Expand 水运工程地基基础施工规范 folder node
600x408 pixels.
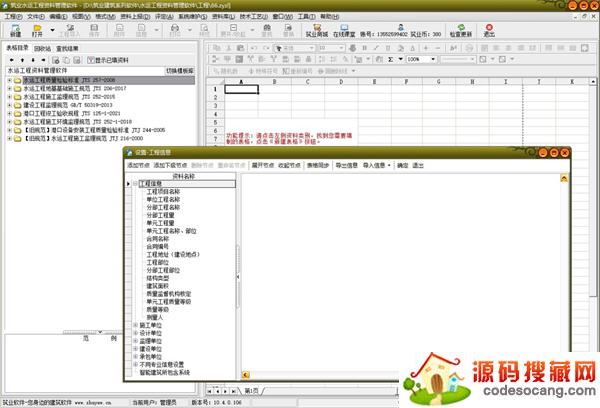click(10, 89)
